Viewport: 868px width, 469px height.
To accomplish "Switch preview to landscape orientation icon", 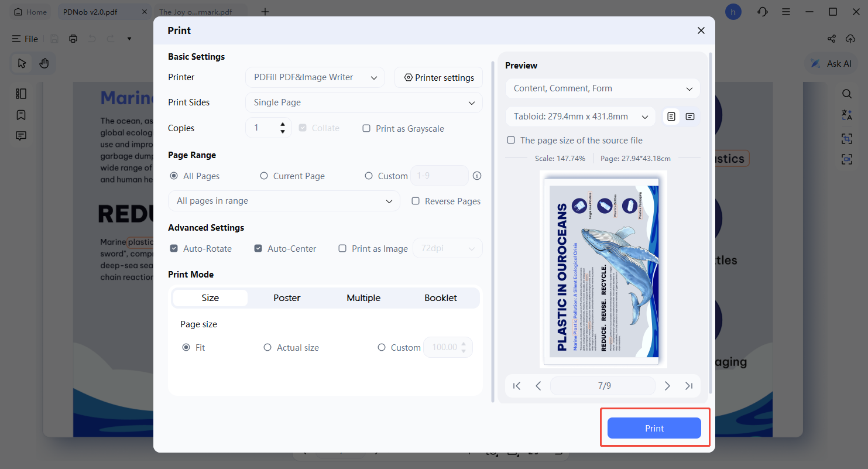I will (x=689, y=117).
